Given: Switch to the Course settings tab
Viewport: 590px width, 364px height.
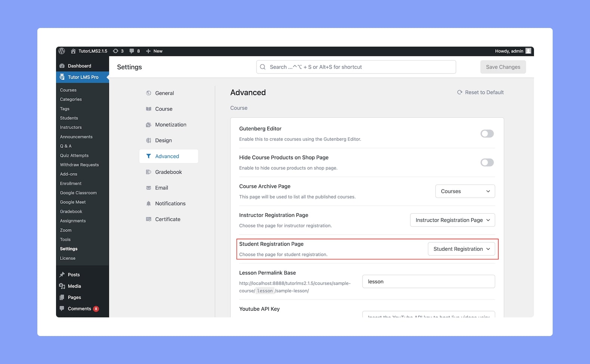Looking at the screenshot, I should (x=169, y=109).
